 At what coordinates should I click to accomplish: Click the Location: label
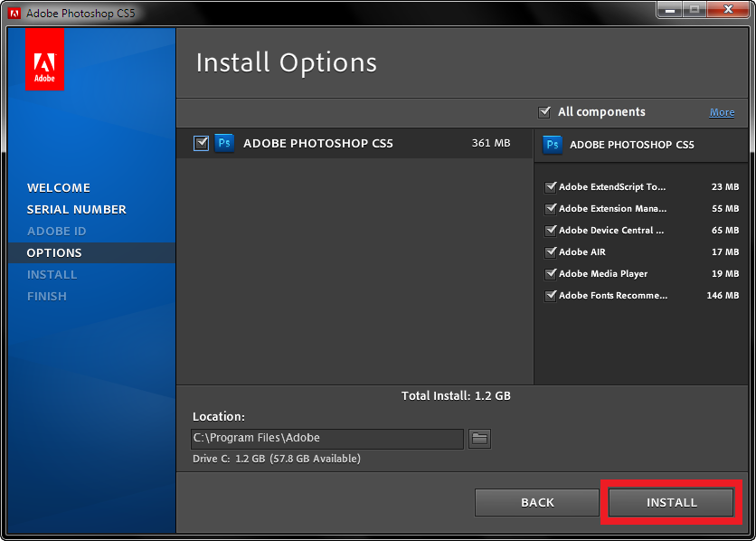[219, 416]
